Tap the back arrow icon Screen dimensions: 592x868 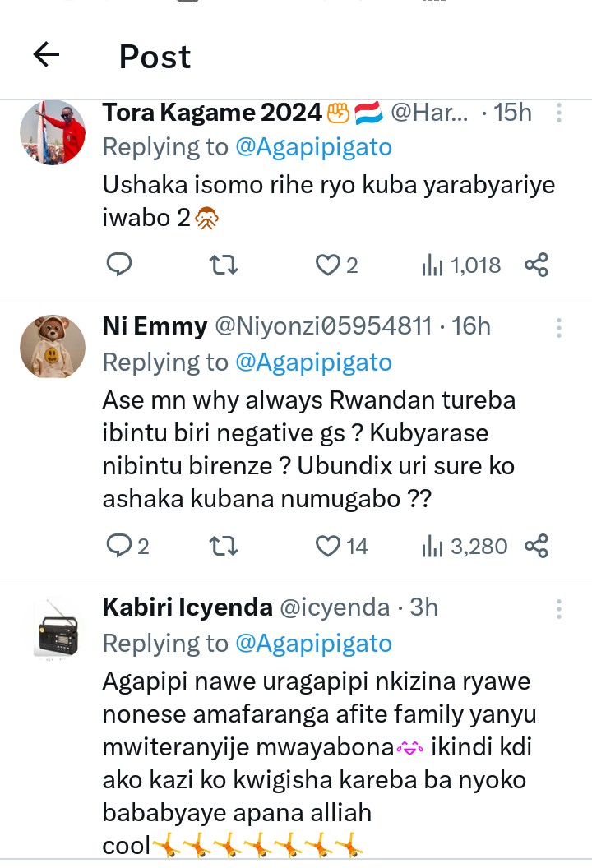[47, 55]
